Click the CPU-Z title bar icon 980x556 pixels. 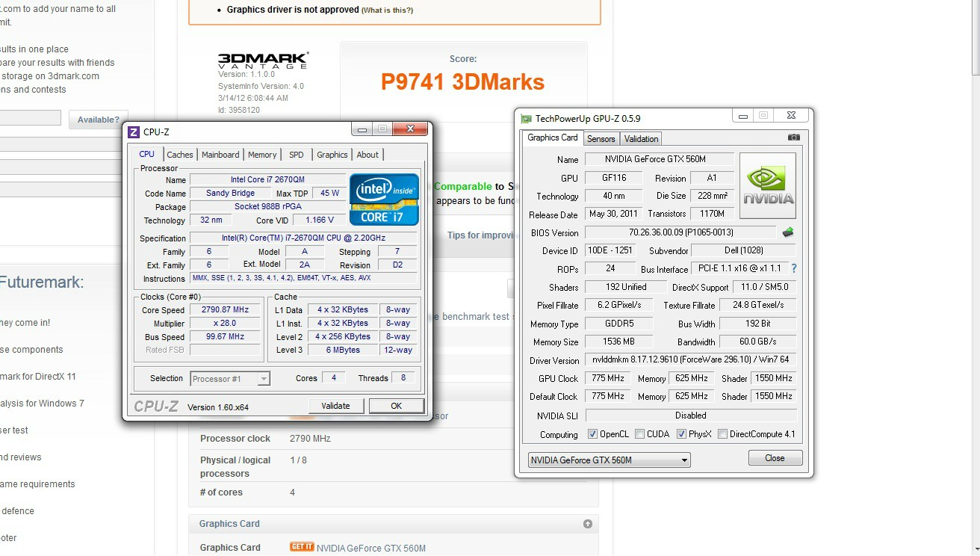pos(134,132)
